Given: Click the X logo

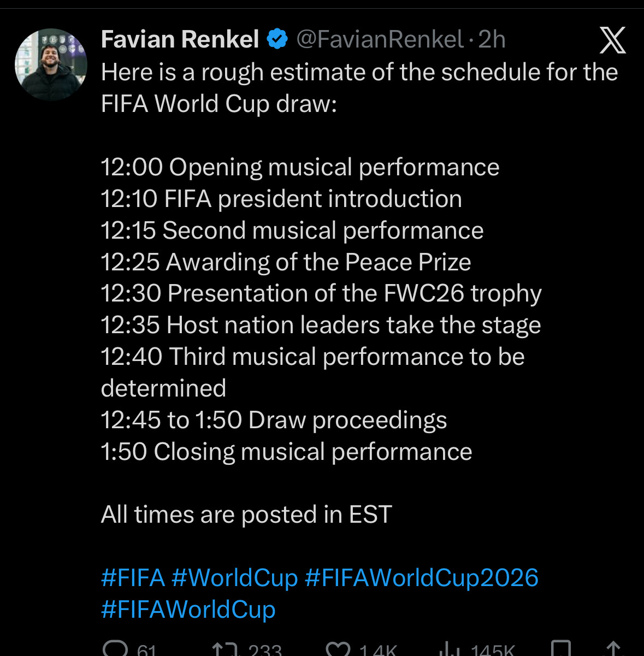Looking at the screenshot, I should pyautogui.click(x=612, y=40).
